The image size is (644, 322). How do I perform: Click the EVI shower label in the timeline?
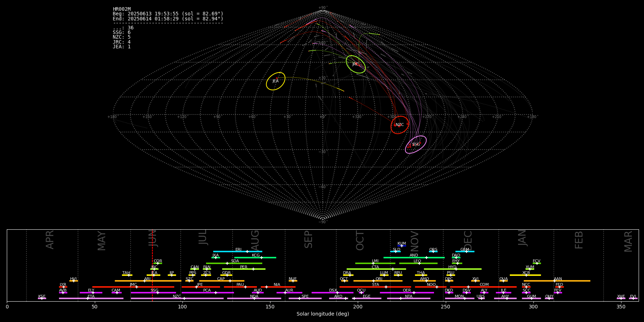[x=633, y=297]
